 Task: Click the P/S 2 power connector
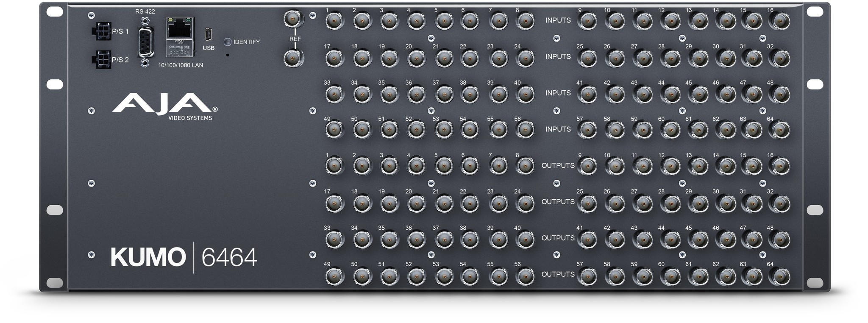coord(100,59)
